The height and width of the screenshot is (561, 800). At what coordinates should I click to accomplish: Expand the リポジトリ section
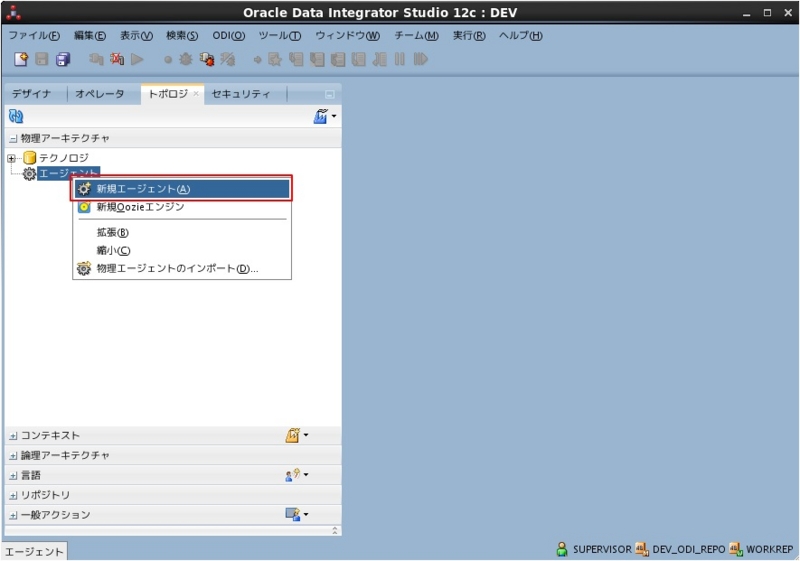(x=13, y=496)
